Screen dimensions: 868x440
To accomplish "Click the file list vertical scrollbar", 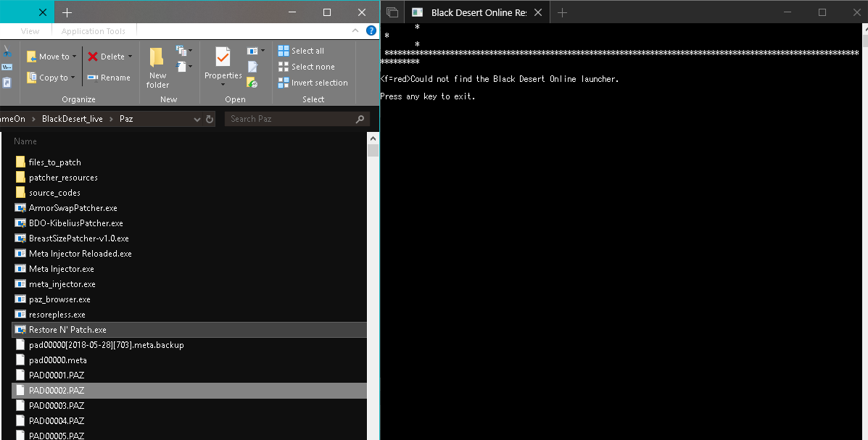I will tap(373, 290).
